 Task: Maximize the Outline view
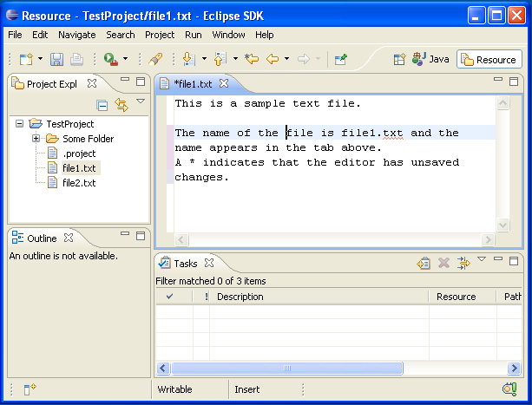[x=141, y=236]
